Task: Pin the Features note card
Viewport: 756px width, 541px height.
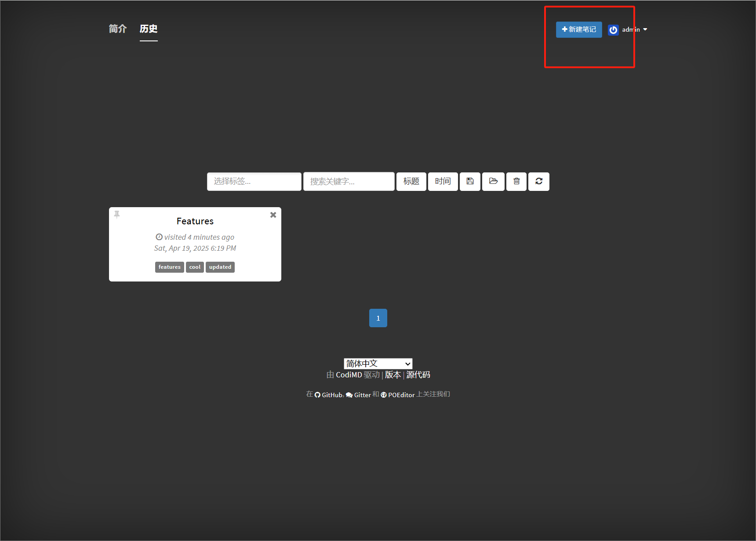Action: point(117,214)
